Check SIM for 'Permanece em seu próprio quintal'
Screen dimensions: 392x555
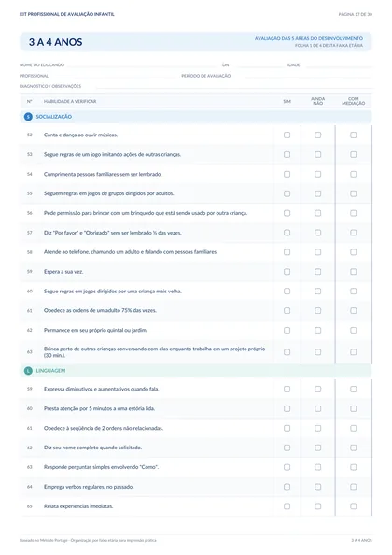tap(287, 330)
